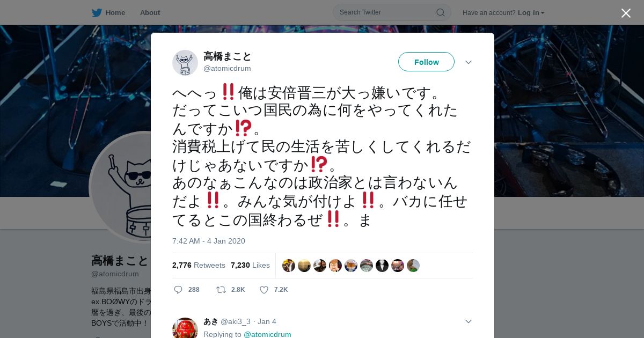
Task: Open the @atomicdrum link in reply
Action: coord(267,334)
